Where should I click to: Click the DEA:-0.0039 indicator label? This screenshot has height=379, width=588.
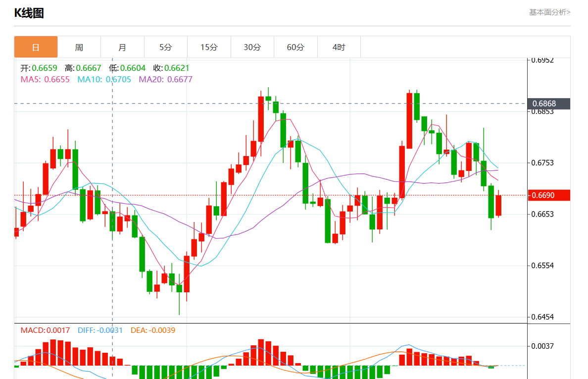click(x=152, y=330)
